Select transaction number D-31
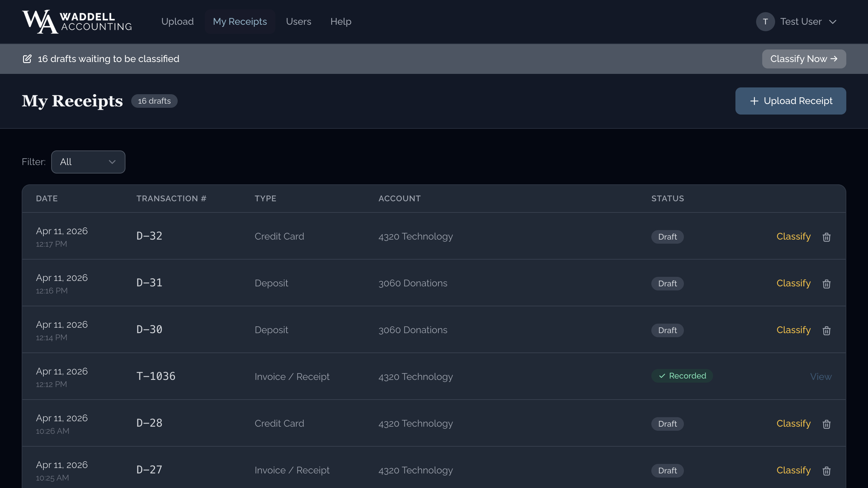 click(x=149, y=283)
